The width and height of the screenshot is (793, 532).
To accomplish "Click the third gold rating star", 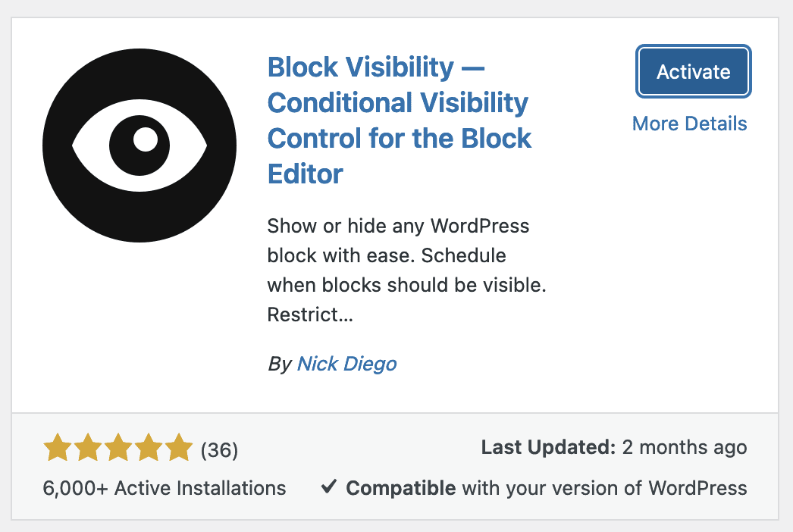I will pyautogui.click(x=118, y=449).
